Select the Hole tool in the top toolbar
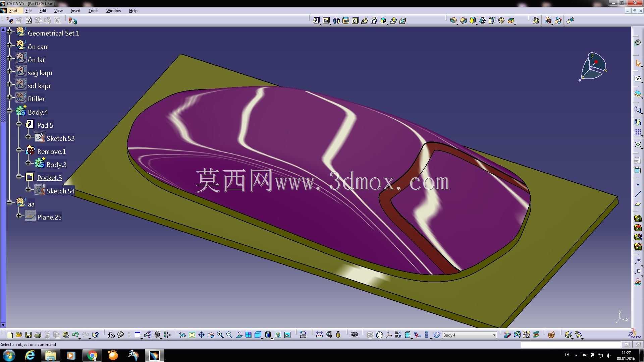644x362 pixels. (x=355, y=21)
